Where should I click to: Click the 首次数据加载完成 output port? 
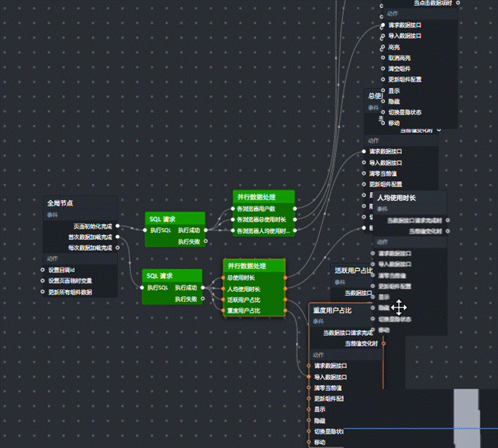(x=118, y=237)
